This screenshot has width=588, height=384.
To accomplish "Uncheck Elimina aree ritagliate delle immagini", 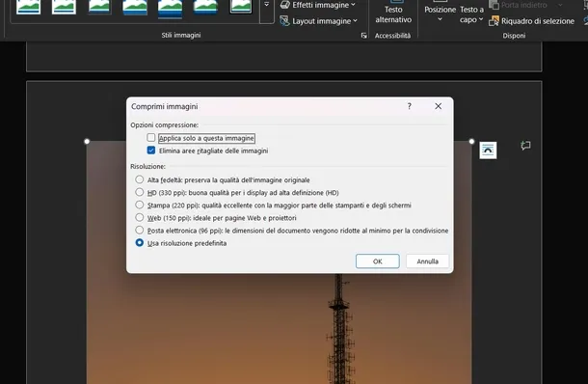I will coord(151,151).
